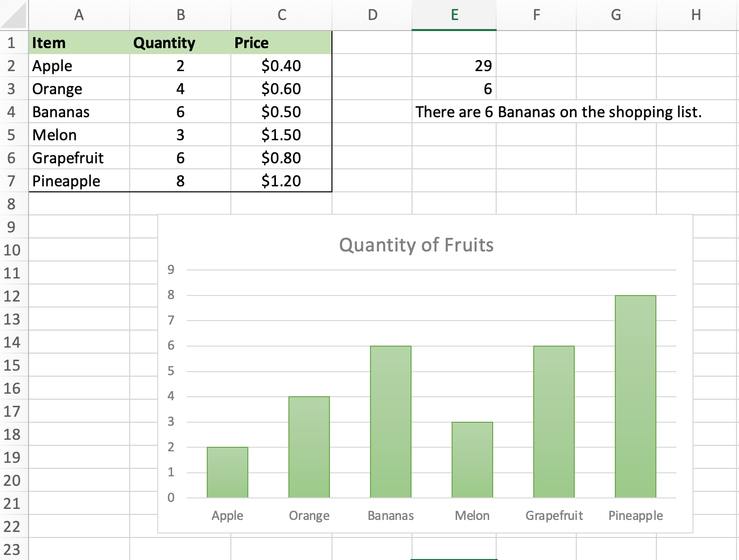739x560 pixels.
Task: Select the cell with $1.50 price
Action: (x=280, y=135)
